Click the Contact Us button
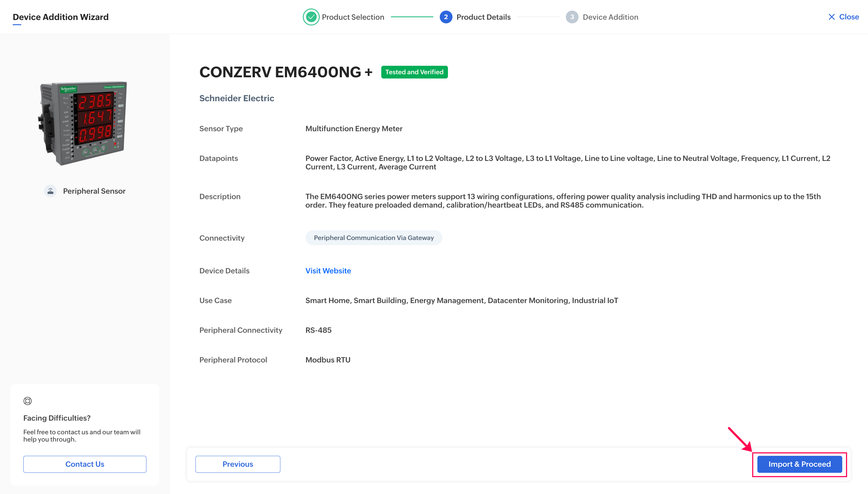This screenshot has height=494, width=868. 85,464
